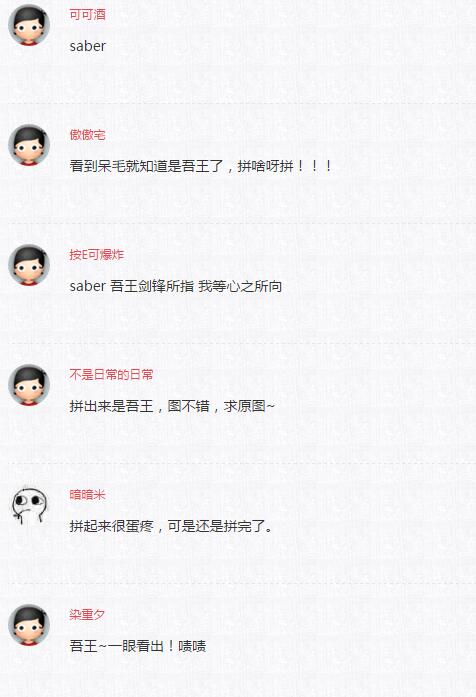Select the comment starting with 看到呆毛就知道

click(200, 166)
